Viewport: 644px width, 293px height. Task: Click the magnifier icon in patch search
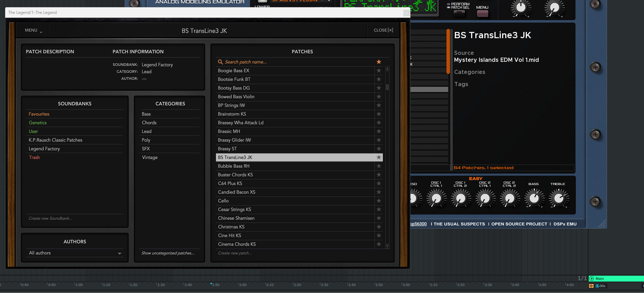pos(220,62)
